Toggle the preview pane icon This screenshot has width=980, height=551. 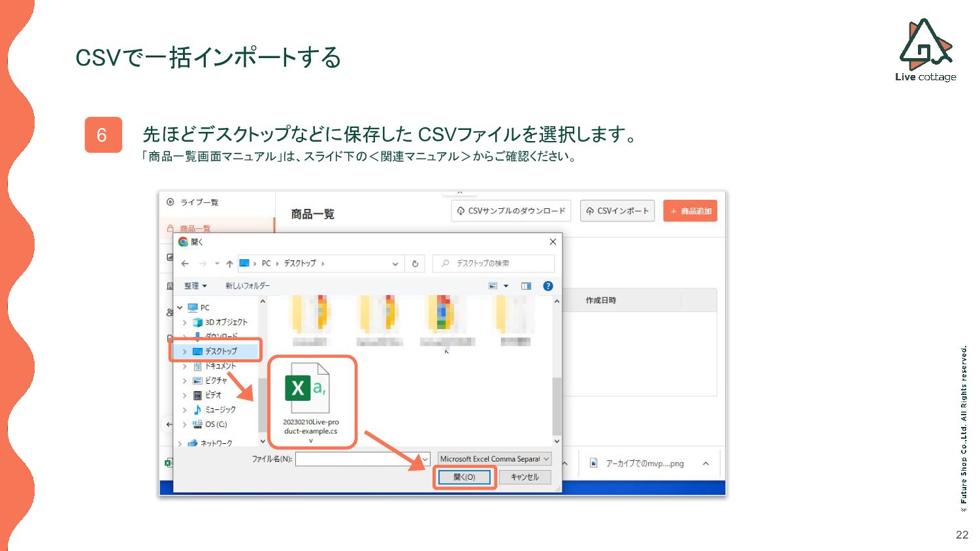click(x=526, y=286)
